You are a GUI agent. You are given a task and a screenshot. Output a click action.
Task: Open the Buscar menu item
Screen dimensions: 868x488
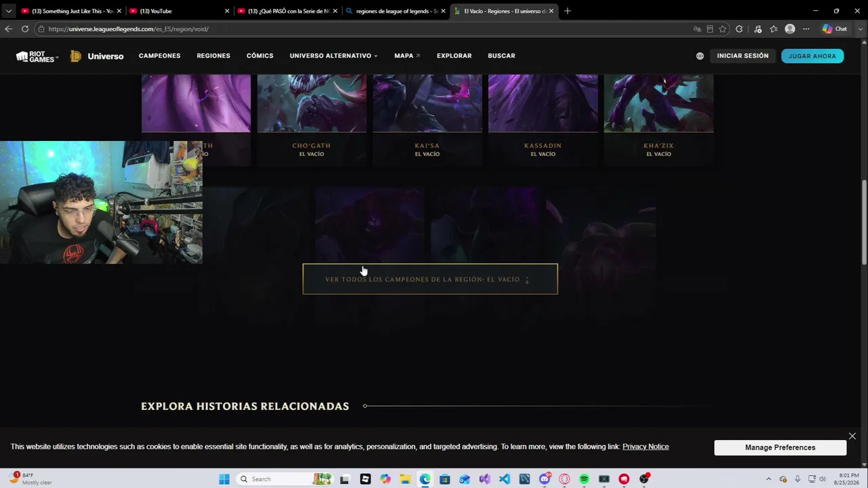[x=502, y=56]
